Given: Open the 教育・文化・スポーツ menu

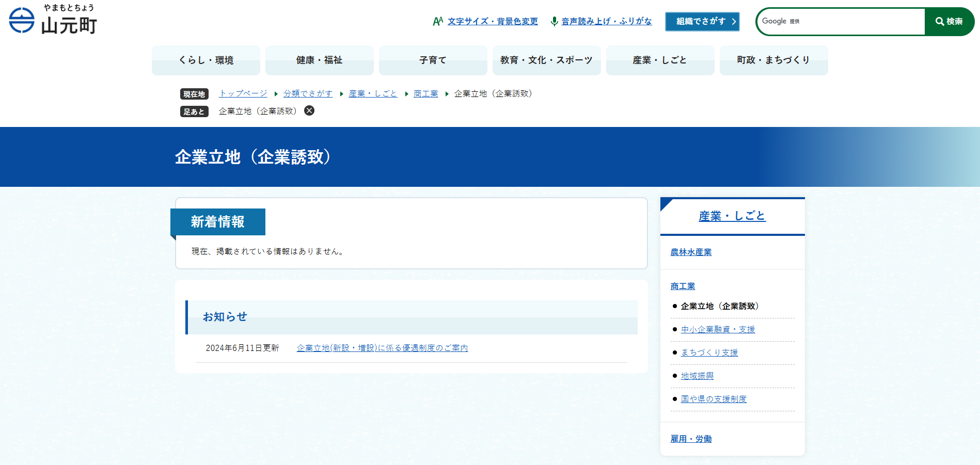Looking at the screenshot, I should [x=547, y=60].
